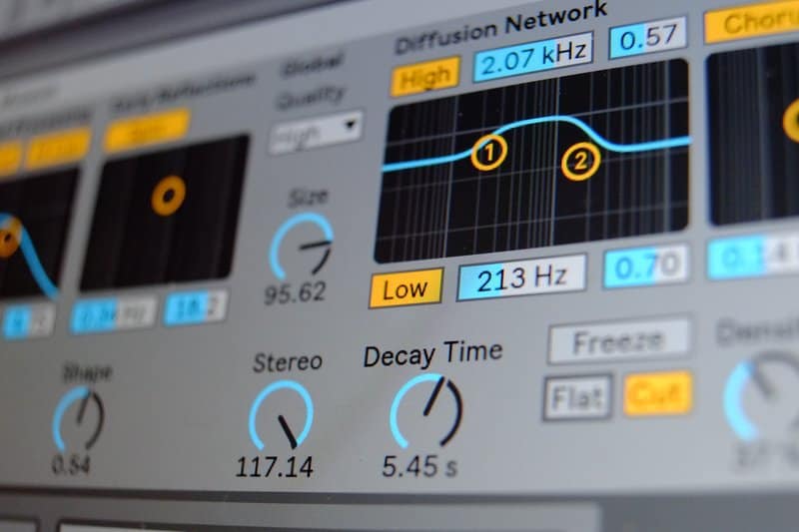
Task: Click filter node 2 in Diffusion Network graph
Action: tap(579, 161)
